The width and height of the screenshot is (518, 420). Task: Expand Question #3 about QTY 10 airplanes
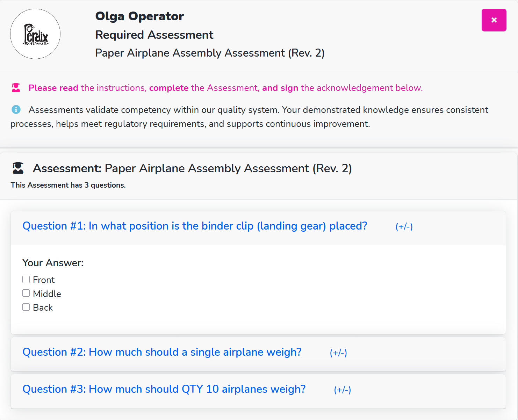coord(164,389)
